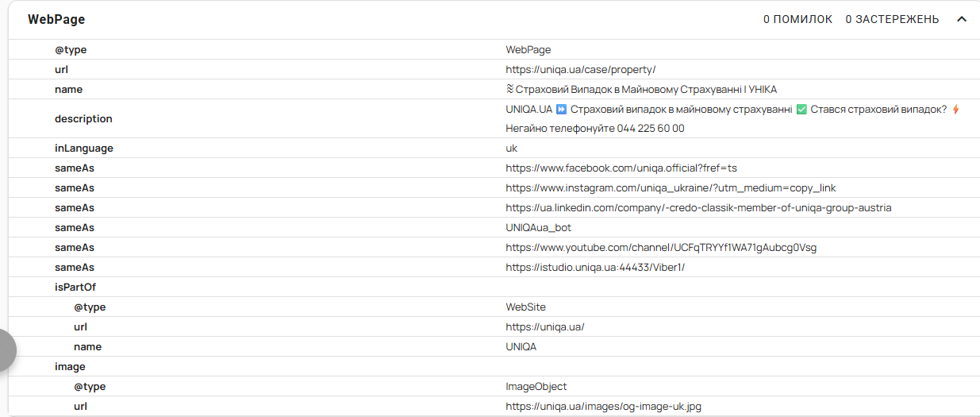
Task: Select the image property row
Action: click(70, 366)
